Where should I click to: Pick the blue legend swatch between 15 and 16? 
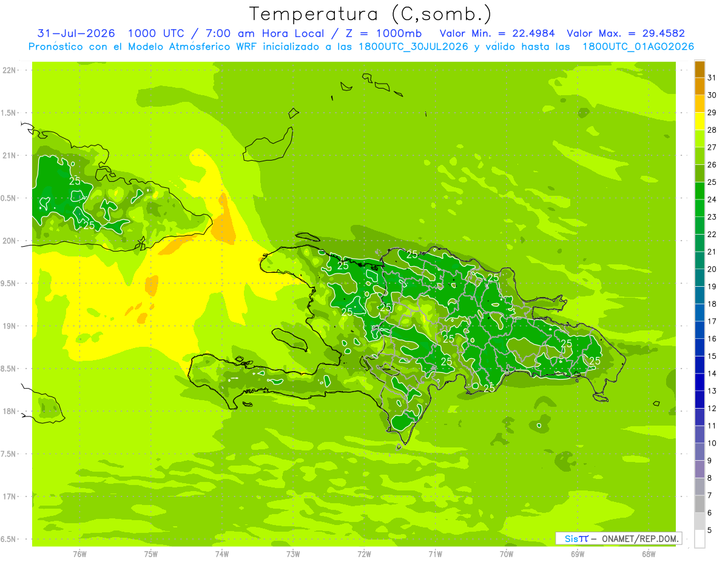point(699,347)
